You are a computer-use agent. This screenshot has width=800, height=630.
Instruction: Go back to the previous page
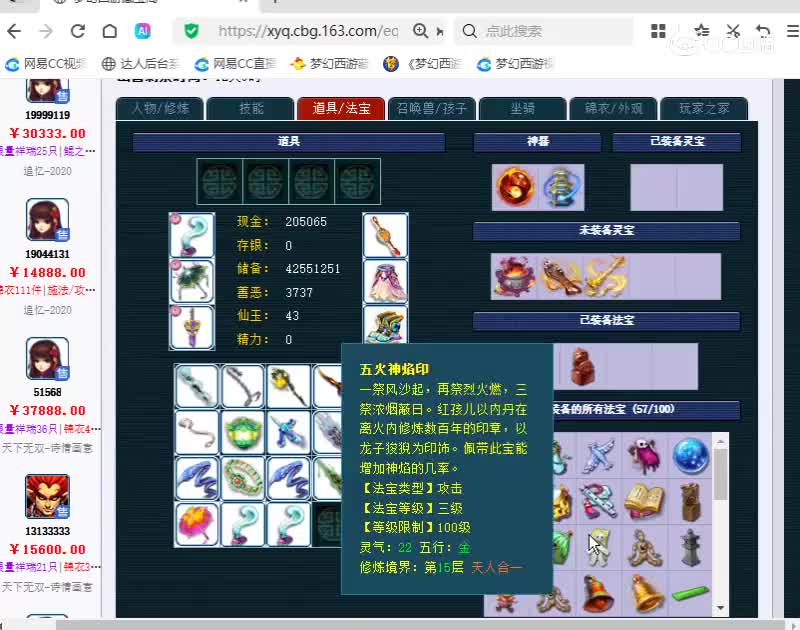click(x=14, y=32)
